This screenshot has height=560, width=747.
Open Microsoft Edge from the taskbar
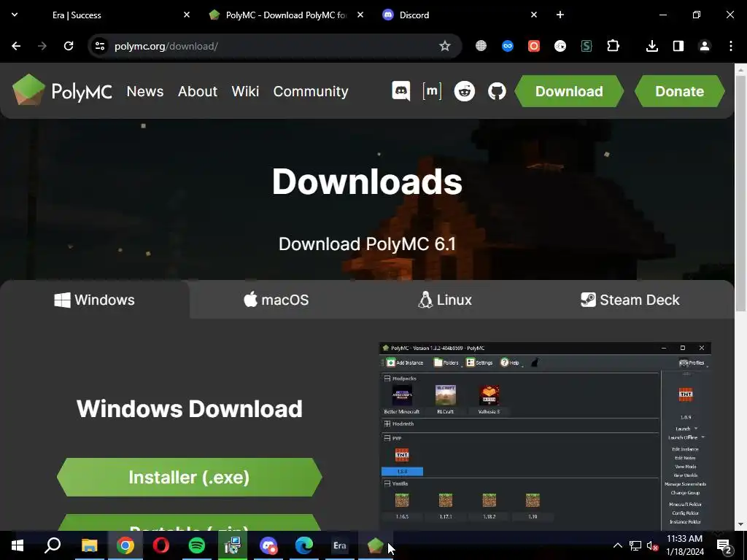(x=303, y=545)
